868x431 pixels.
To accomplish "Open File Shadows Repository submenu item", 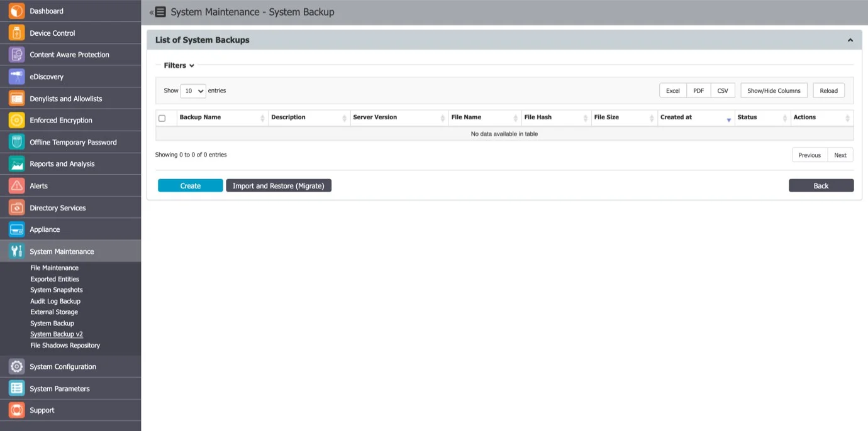I will (x=65, y=345).
